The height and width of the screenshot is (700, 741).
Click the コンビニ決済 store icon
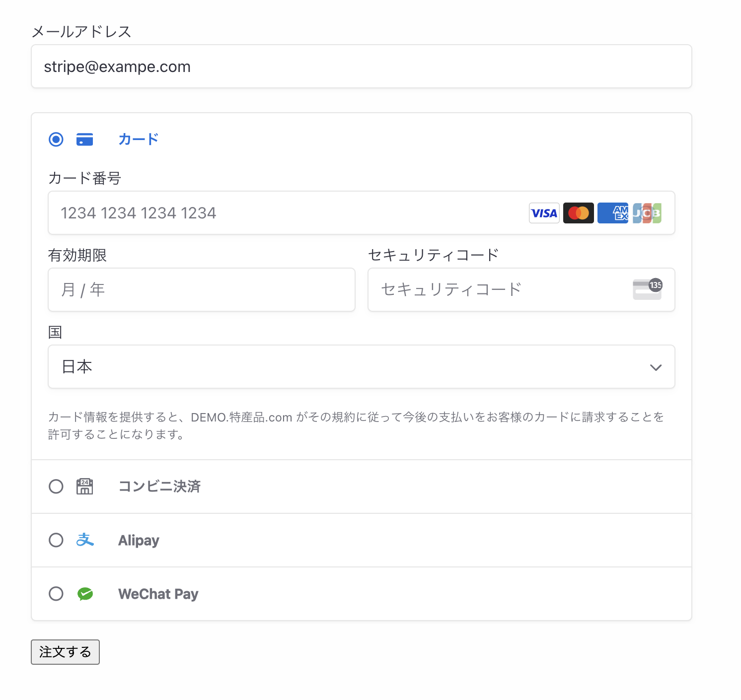[x=84, y=487]
